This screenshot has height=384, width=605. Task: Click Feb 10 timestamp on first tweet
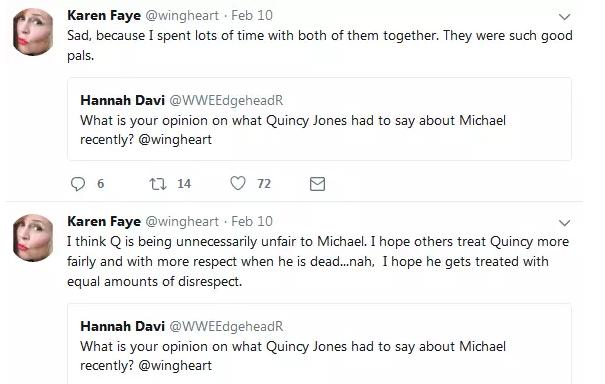click(252, 15)
